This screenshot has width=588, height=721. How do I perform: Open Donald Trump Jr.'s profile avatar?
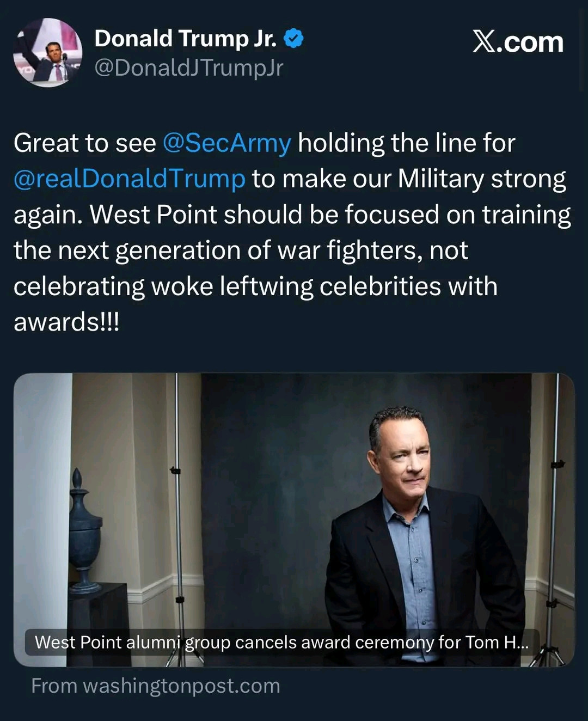48,53
